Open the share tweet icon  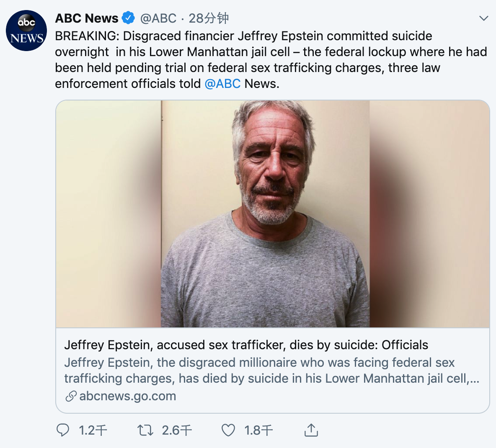tap(311, 430)
